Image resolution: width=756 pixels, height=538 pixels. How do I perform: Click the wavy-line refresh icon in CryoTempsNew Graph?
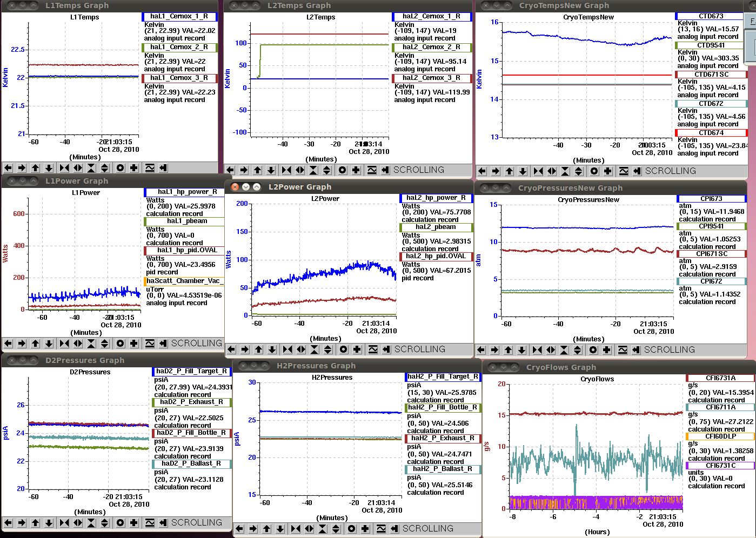point(624,171)
